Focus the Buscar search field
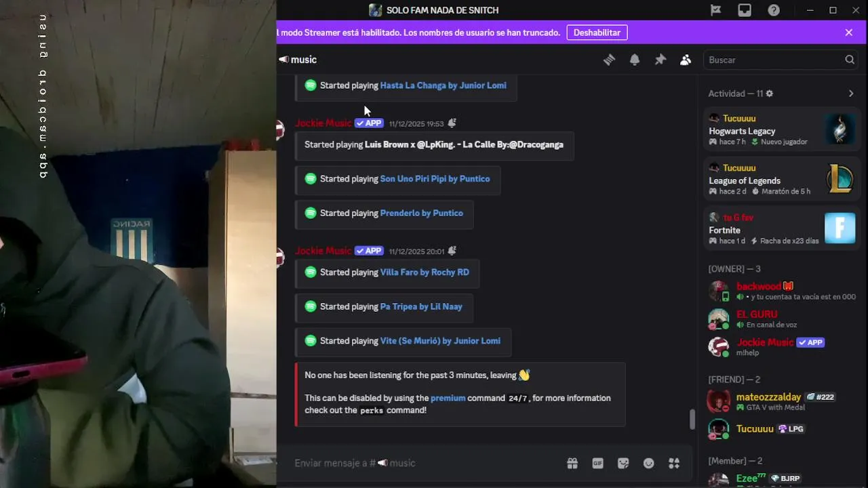Screen dimensions: 868x488 [774, 60]
